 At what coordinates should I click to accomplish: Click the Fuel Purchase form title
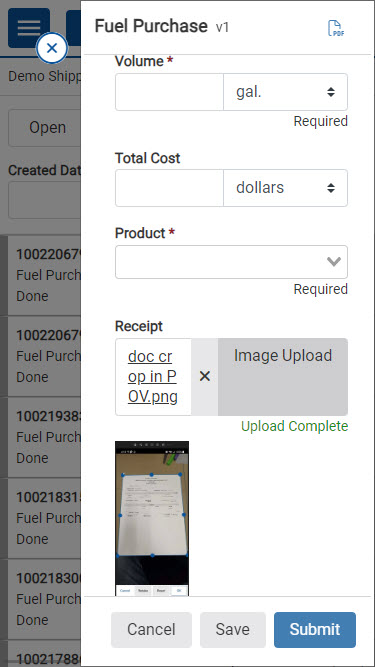coord(151,26)
